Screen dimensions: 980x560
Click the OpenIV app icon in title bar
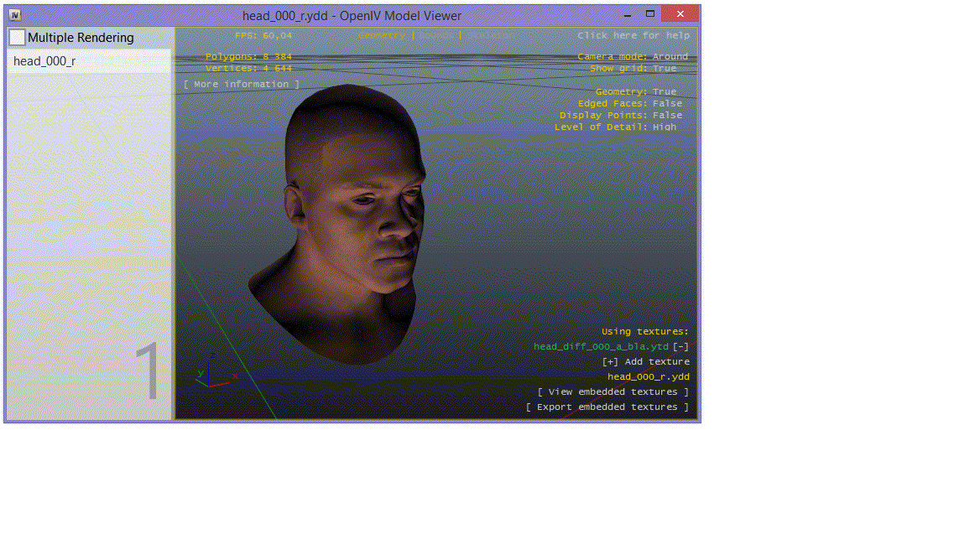click(15, 15)
